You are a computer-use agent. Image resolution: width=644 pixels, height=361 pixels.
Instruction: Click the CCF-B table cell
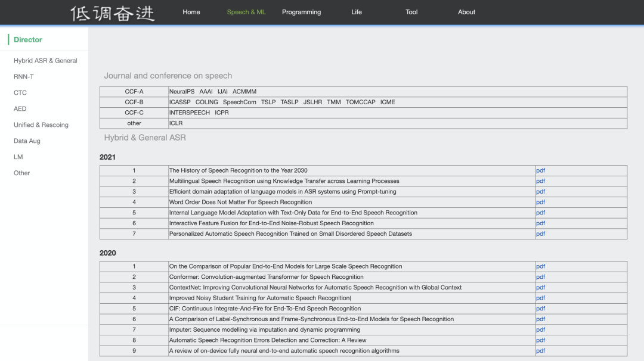click(x=134, y=102)
